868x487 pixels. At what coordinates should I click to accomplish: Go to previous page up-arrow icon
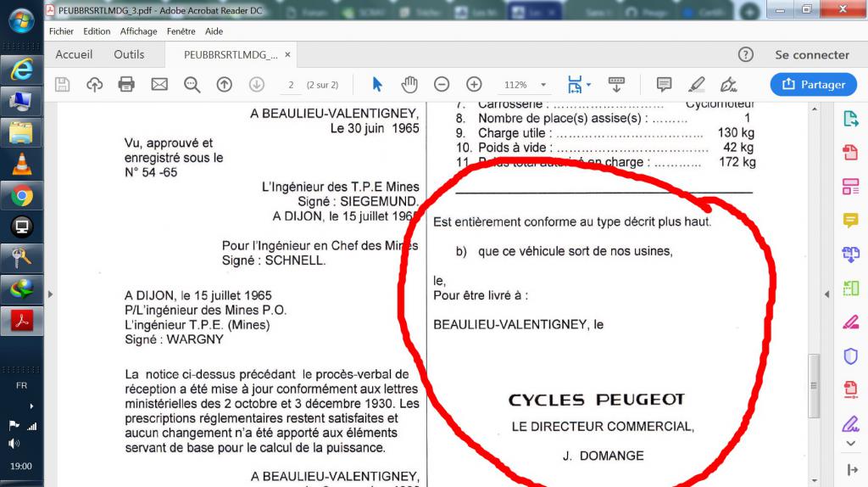tap(224, 84)
